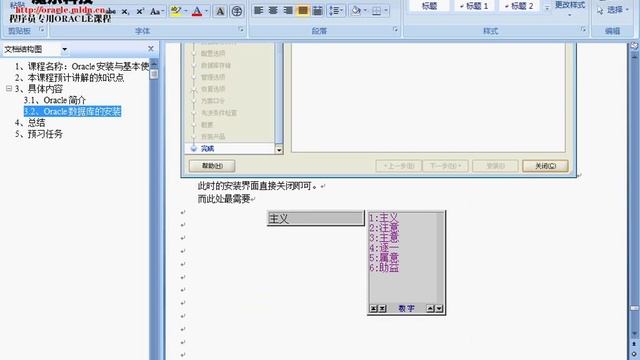This screenshot has width=640, height=360.
Task: Jump to heading 5、预习任务
Action: [38, 134]
